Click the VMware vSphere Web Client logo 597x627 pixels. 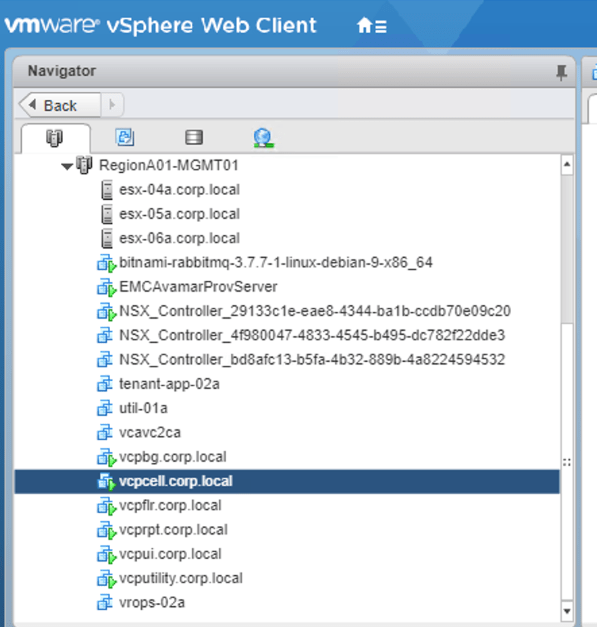tap(160, 26)
